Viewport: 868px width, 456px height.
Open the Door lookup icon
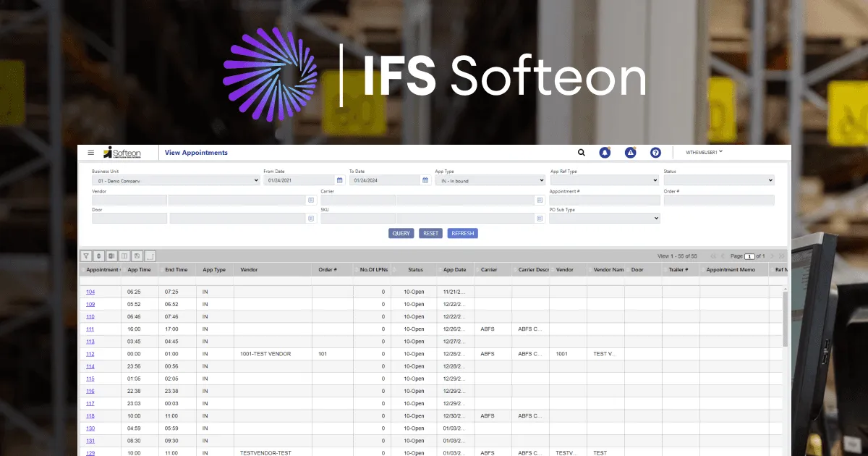point(311,218)
